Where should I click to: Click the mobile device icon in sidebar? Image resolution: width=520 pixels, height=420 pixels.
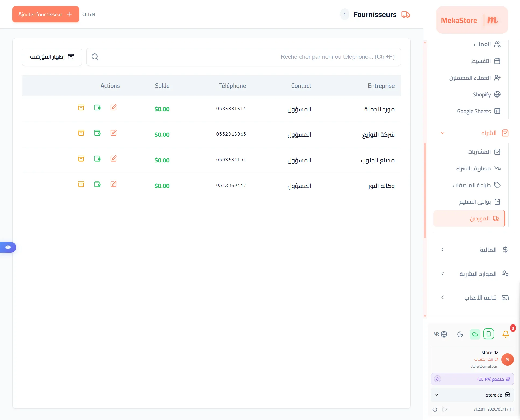pyautogui.click(x=489, y=334)
